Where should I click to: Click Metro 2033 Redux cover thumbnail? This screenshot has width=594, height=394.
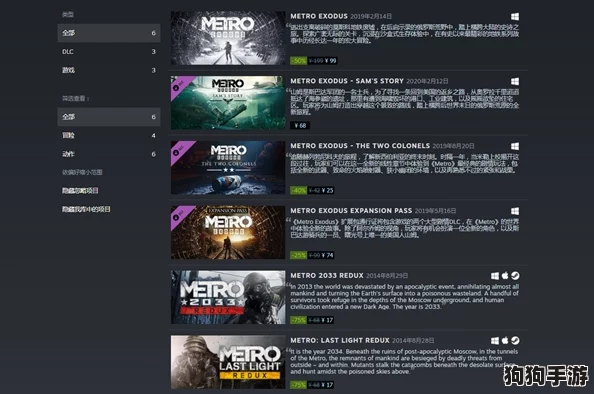pyautogui.click(x=228, y=297)
